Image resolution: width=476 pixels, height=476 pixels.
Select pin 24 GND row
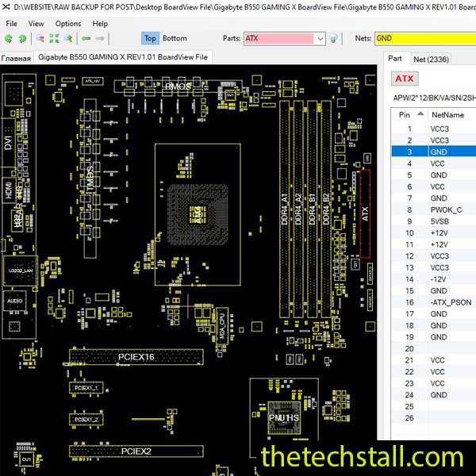pos(434,395)
